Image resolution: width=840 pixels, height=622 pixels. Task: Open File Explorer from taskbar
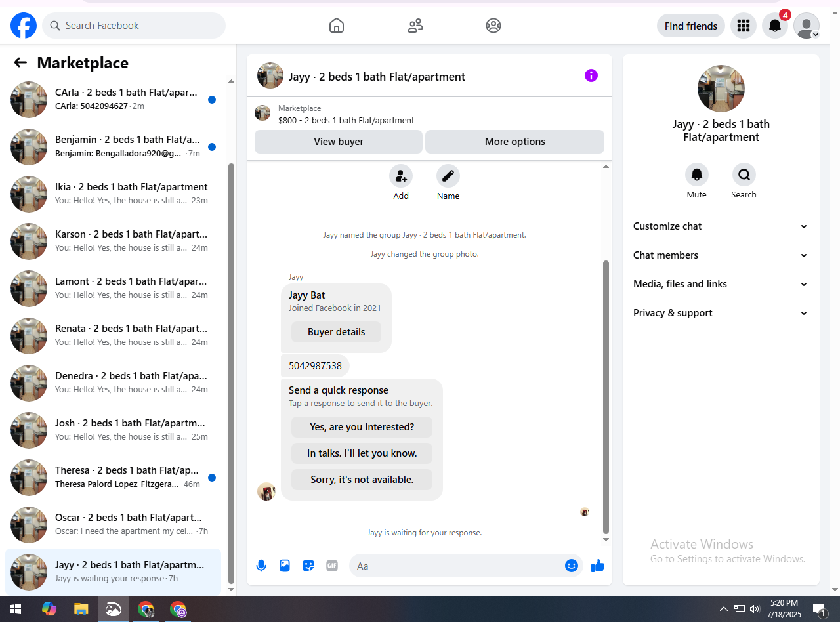(81, 609)
